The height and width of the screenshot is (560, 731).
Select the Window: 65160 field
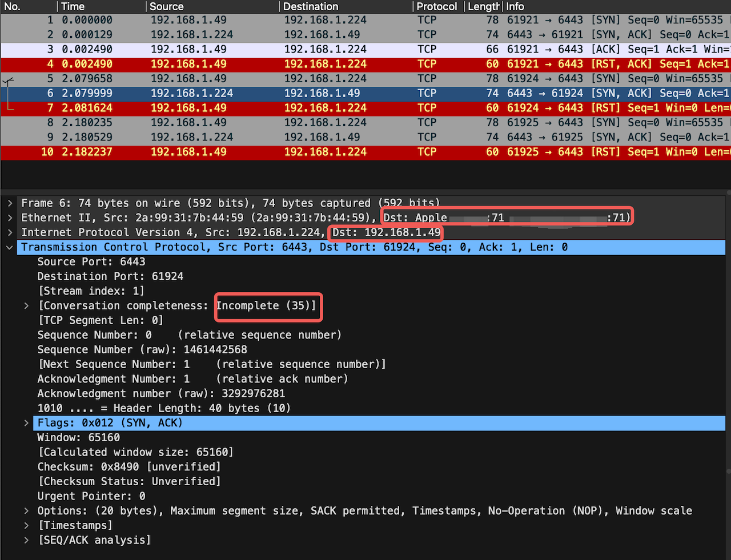tap(79, 438)
